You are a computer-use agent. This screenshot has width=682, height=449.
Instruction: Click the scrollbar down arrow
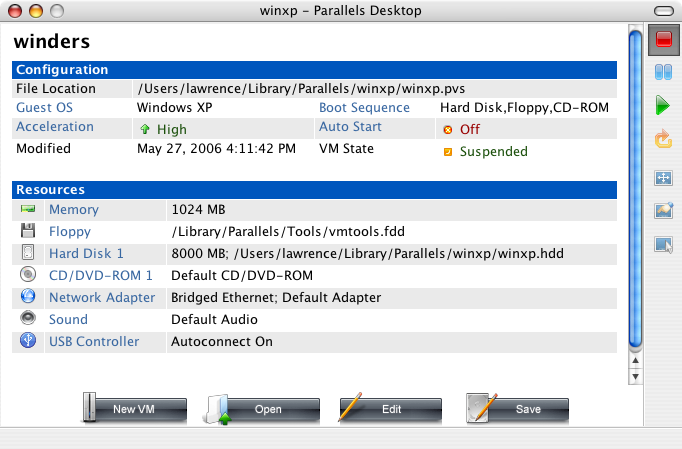635,377
